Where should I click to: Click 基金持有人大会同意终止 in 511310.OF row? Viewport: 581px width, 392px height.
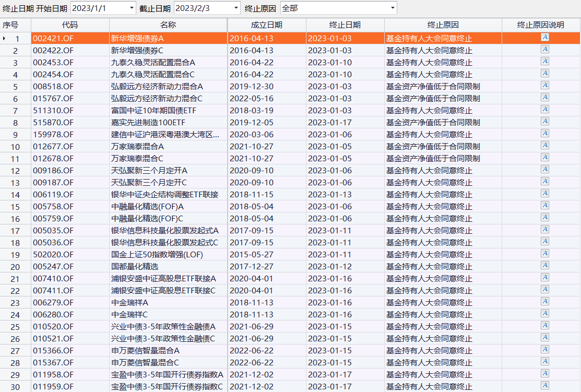tap(430, 111)
